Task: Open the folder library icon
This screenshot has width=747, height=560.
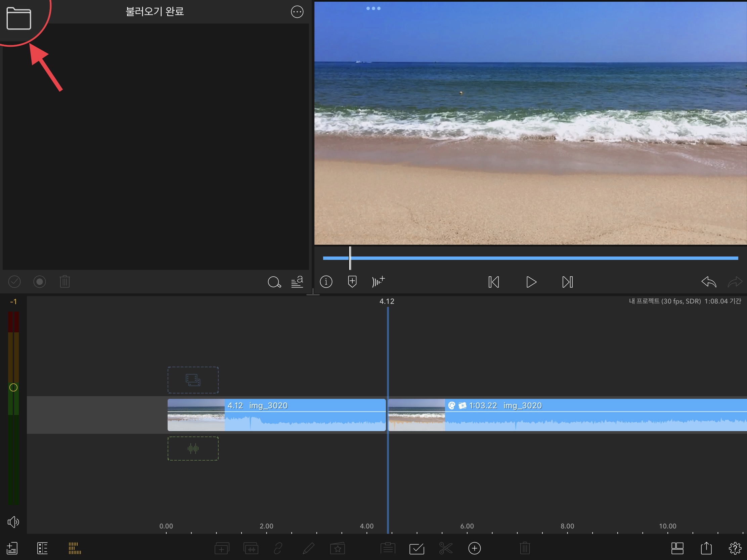Action: [18, 18]
